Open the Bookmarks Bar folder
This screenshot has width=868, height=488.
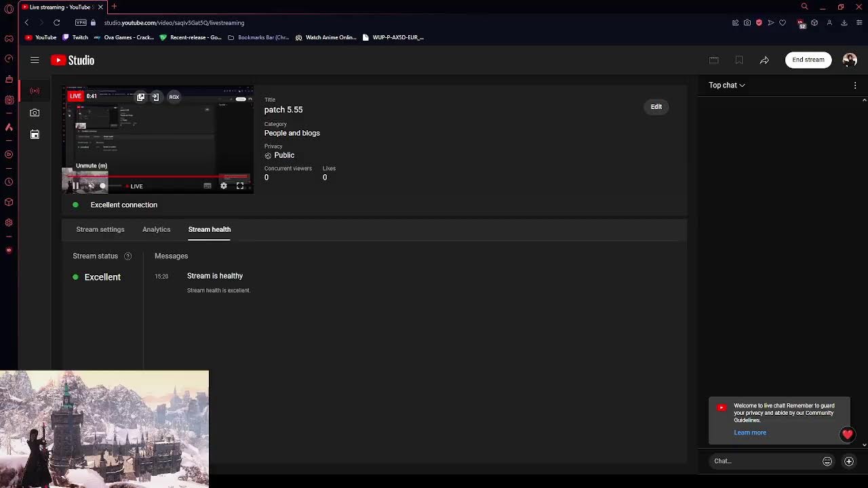pyautogui.click(x=258, y=38)
